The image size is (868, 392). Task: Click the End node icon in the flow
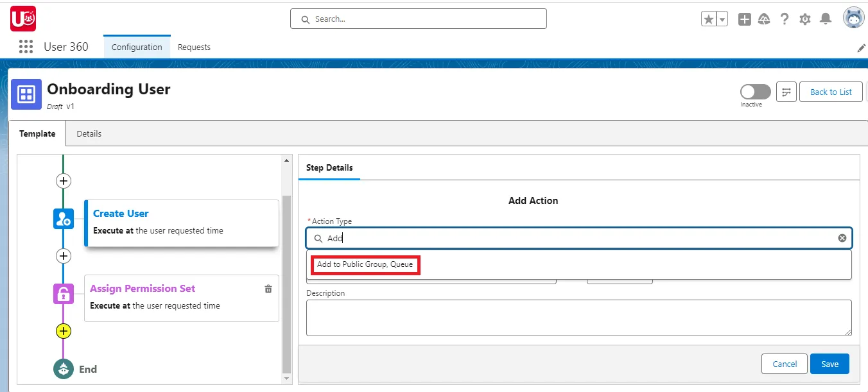[x=63, y=369]
